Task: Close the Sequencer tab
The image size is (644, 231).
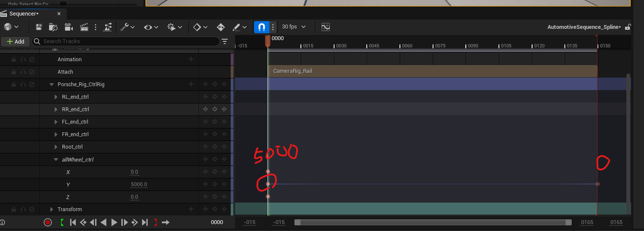Action: click(59, 14)
